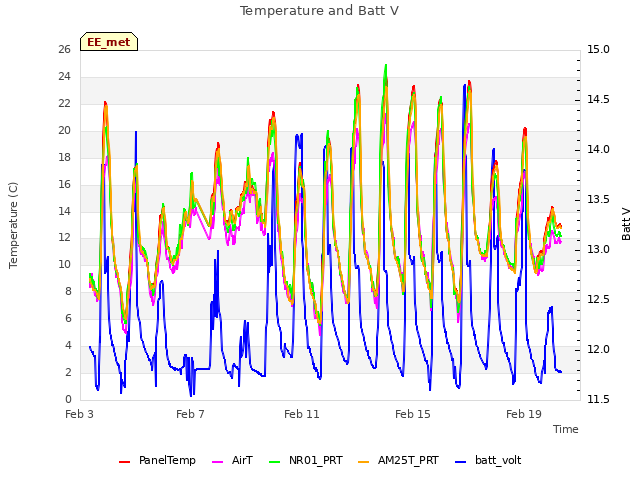This screenshot has height=480, width=640.
Task: Select the Feb 7 x-axis tick
Action: (190, 414)
